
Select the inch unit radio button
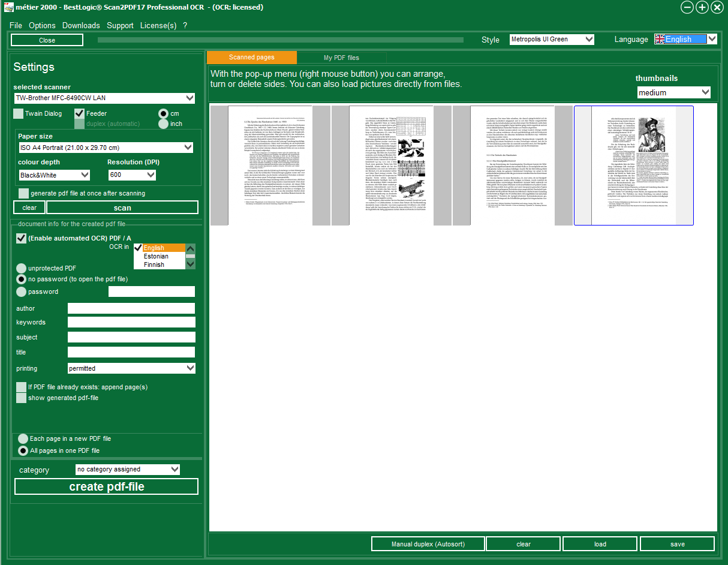163,124
